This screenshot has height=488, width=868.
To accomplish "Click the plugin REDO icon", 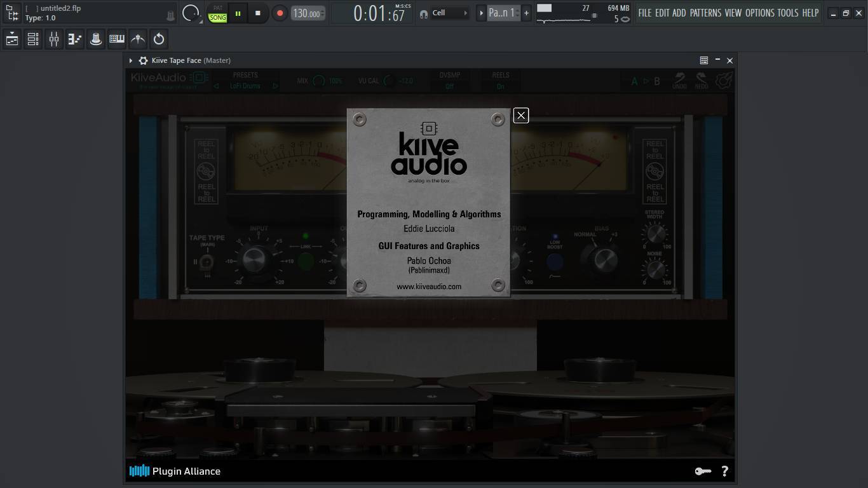I will tap(702, 81).
